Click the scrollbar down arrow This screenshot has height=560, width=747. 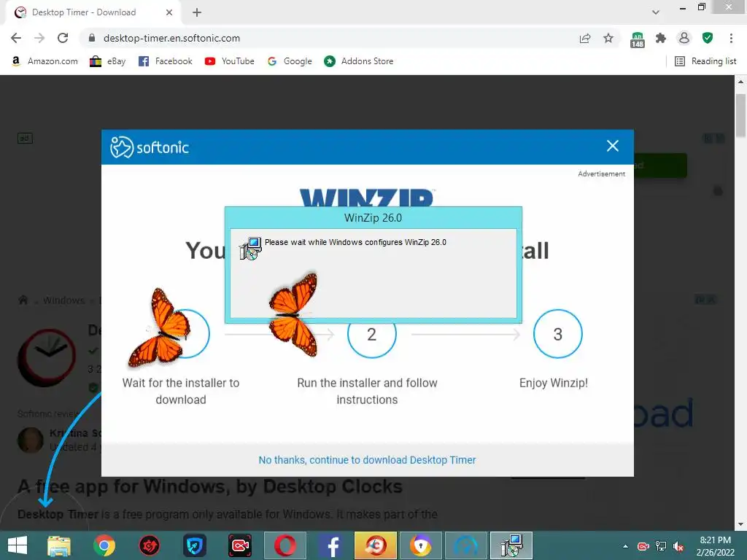(x=740, y=524)
